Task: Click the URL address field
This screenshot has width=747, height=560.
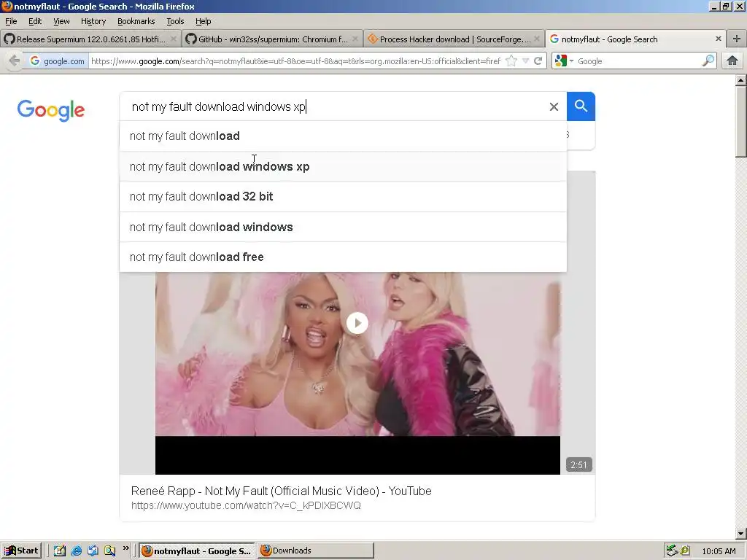Action: click(295, 61)
